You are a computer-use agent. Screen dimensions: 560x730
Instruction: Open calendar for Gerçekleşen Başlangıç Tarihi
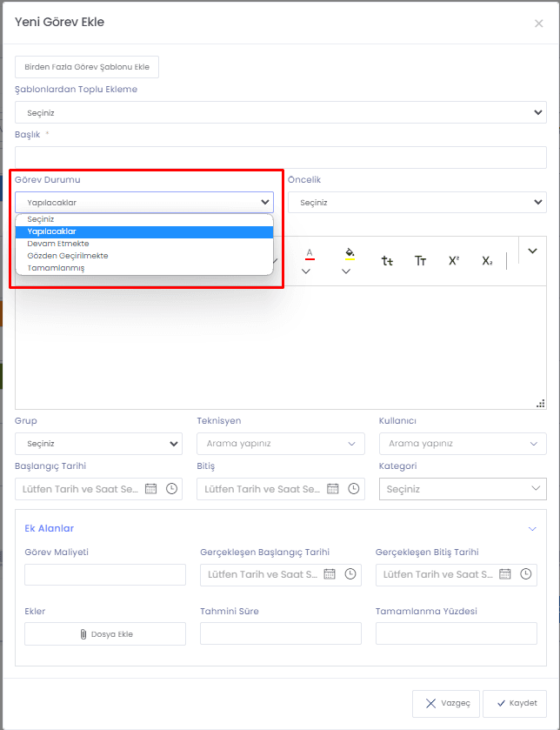[x=330, y=574]
